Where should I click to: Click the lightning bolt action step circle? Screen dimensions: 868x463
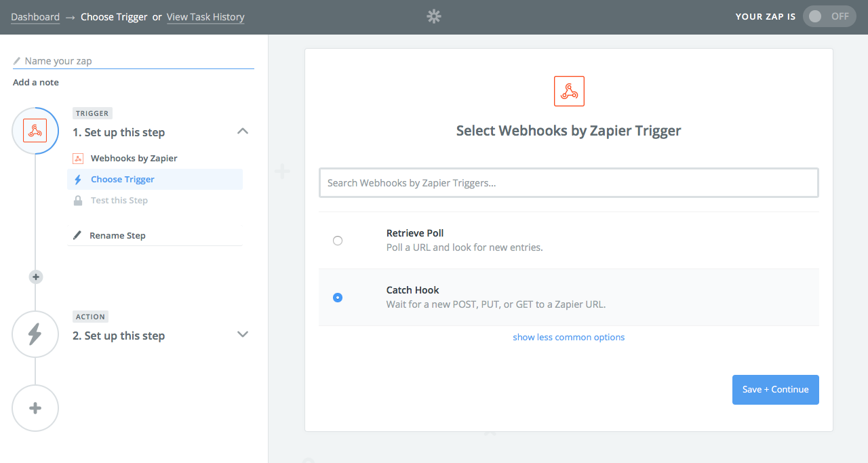pos(35,334)
